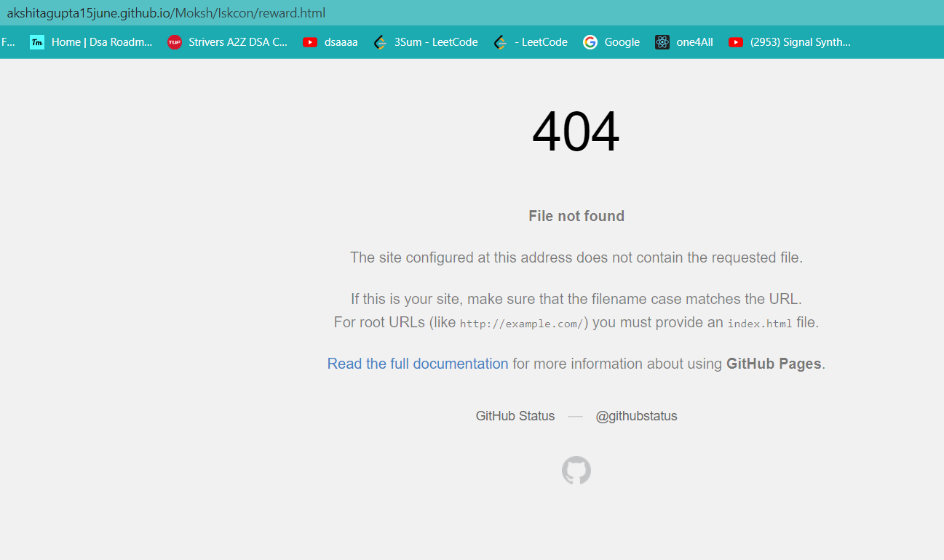
Task: Click the Tm favicon on bookmarks bar
Action: [x=36, y=41]
